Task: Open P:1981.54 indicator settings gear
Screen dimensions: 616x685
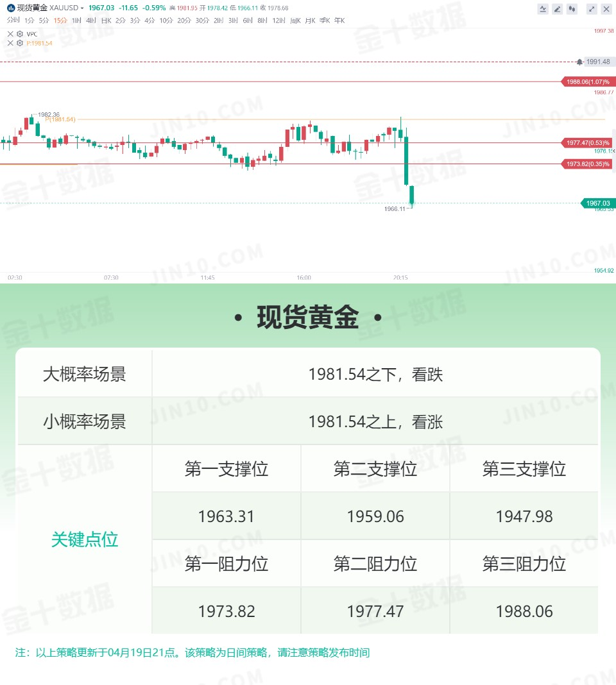Action: (20, 43)
